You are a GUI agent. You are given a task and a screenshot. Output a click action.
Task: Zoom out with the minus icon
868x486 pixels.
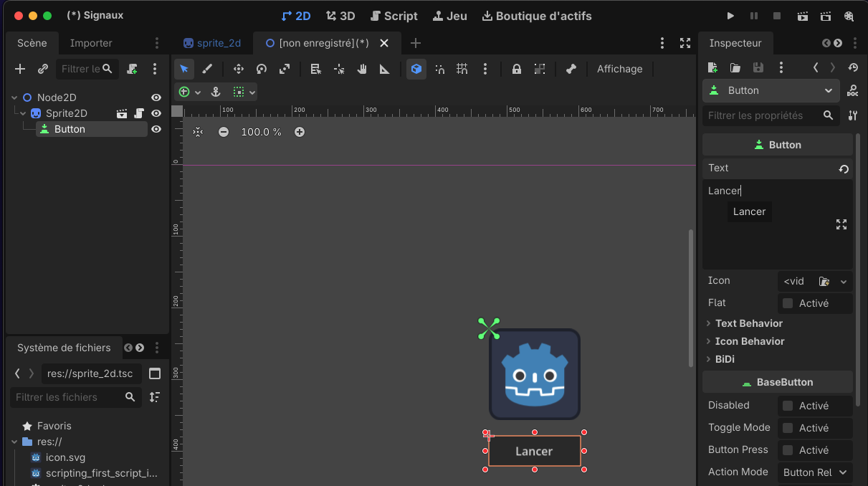(x=224, y=132)
